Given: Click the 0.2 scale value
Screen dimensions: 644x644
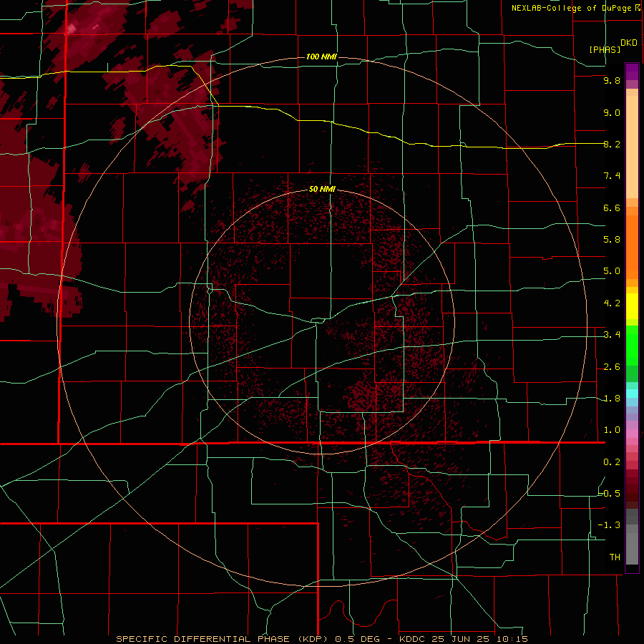Looking at the screenshot, I should (x=612, y=462).
